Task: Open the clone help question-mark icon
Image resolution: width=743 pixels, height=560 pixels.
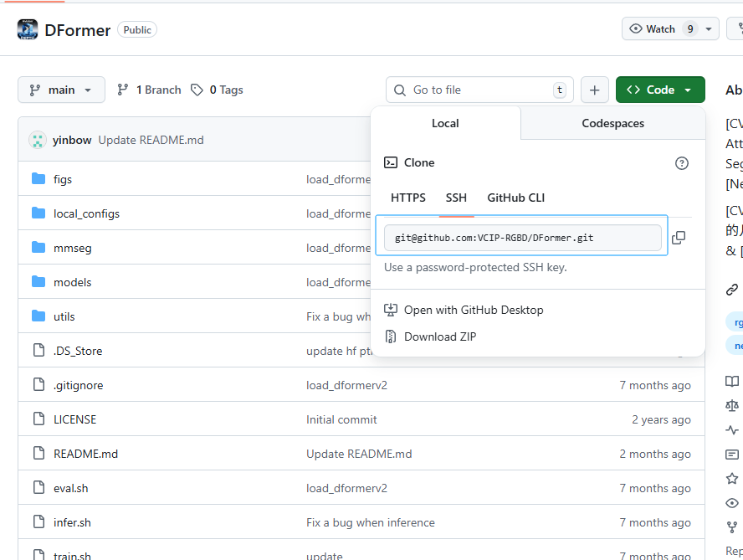Action: click(x=681, y=163)
